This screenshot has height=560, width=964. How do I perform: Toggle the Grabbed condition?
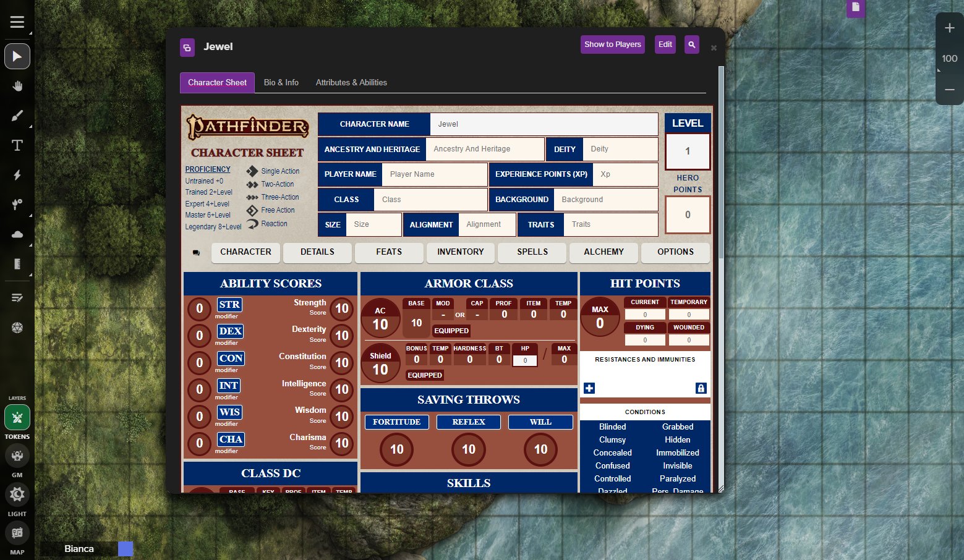(x=678, y=427)
